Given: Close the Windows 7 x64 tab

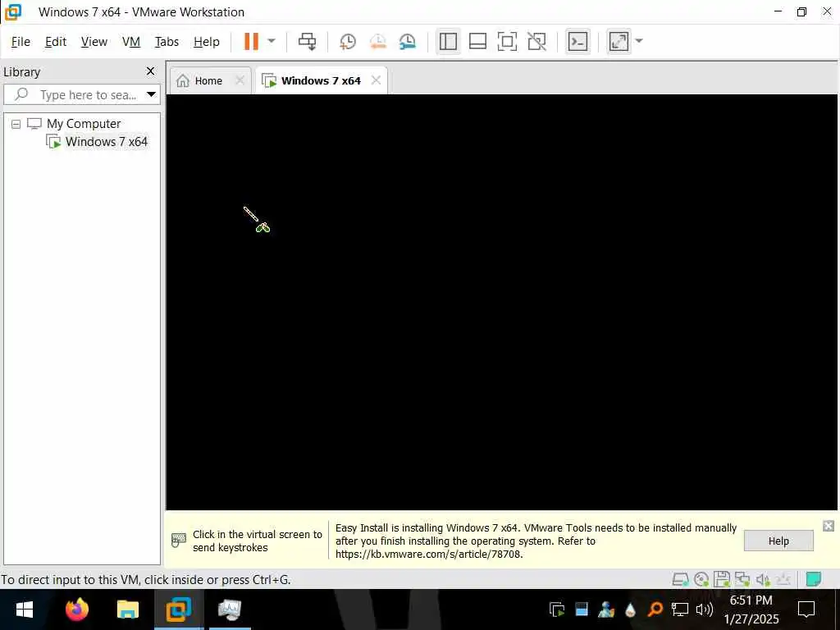Looking at the screenshot, I should [x=376, y=80].
